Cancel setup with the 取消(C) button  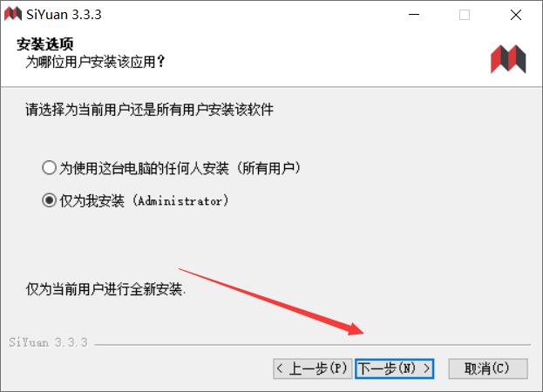[488, 368]
